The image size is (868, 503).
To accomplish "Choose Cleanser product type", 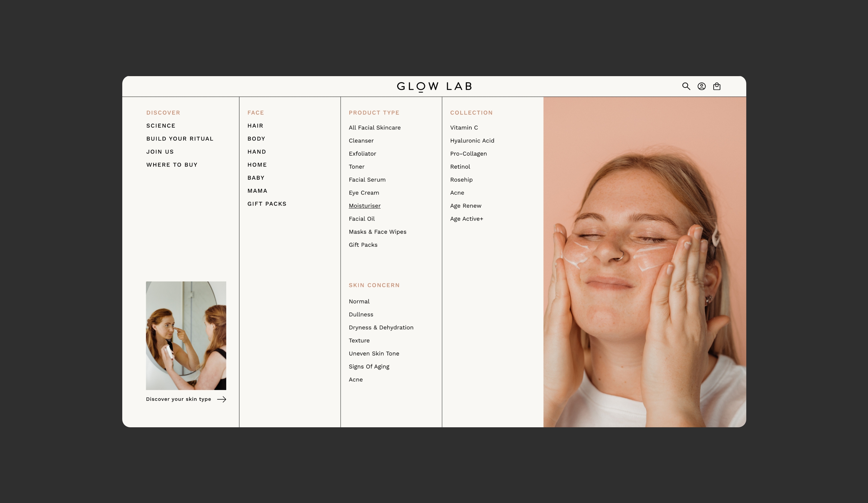I will tap(361, 141).
